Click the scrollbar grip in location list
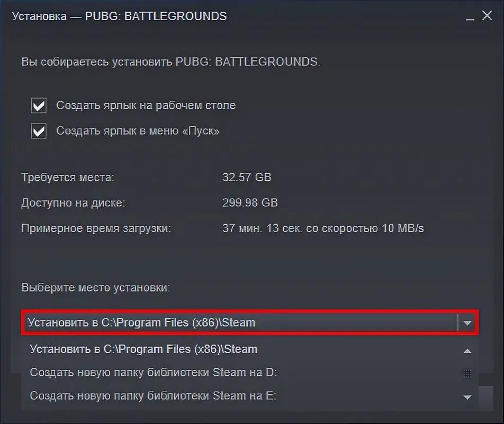Screen dimensions: 504x424 [x=467, y=374]
